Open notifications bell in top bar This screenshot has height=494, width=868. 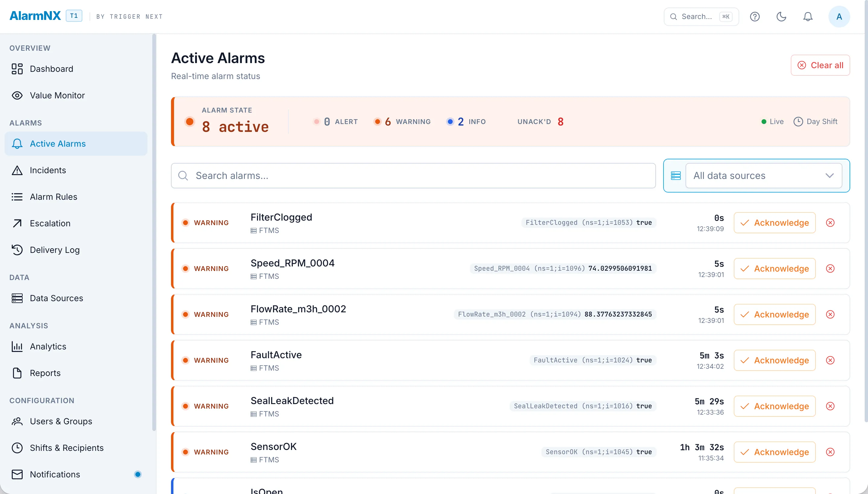[808, 17]
